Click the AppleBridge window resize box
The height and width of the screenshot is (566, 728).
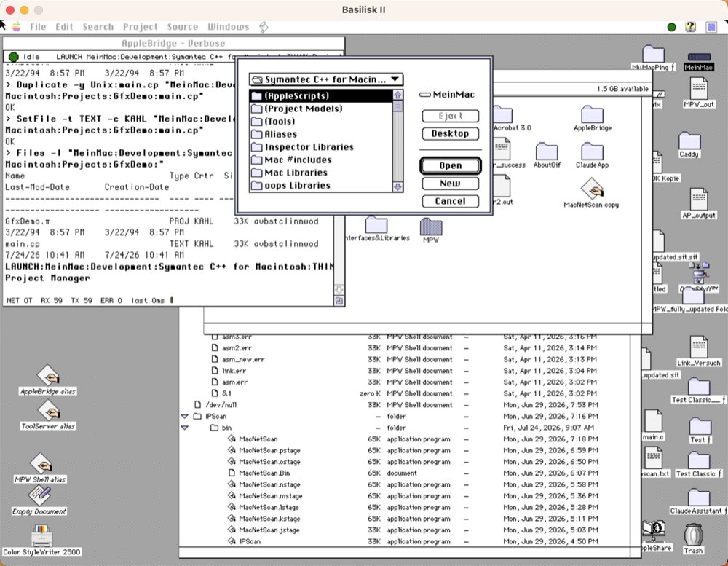[339, 301]
